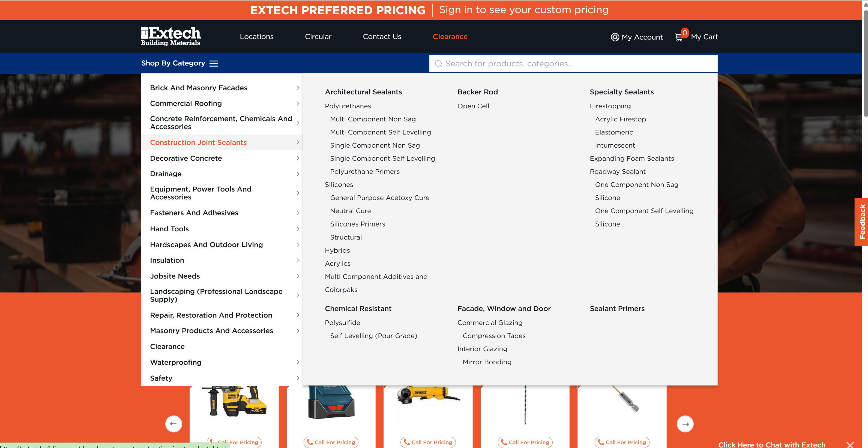Expand Waterproofing chevron

click(x=298, y=362)
